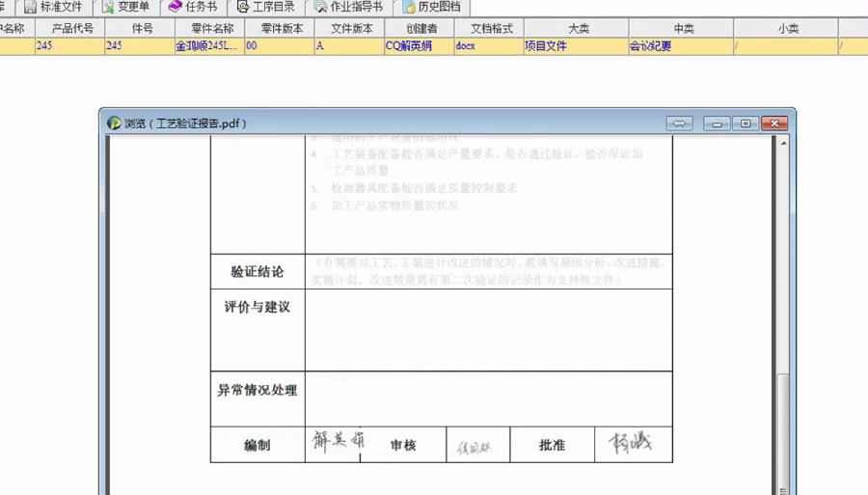Click the 异常情况处理 label in PDF
This screenshot has width=868, height=495.
(258, 391)
